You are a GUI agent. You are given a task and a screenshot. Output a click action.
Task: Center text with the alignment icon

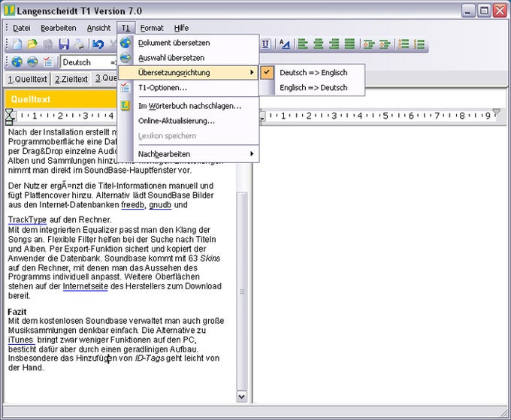(x=319, y=44)
